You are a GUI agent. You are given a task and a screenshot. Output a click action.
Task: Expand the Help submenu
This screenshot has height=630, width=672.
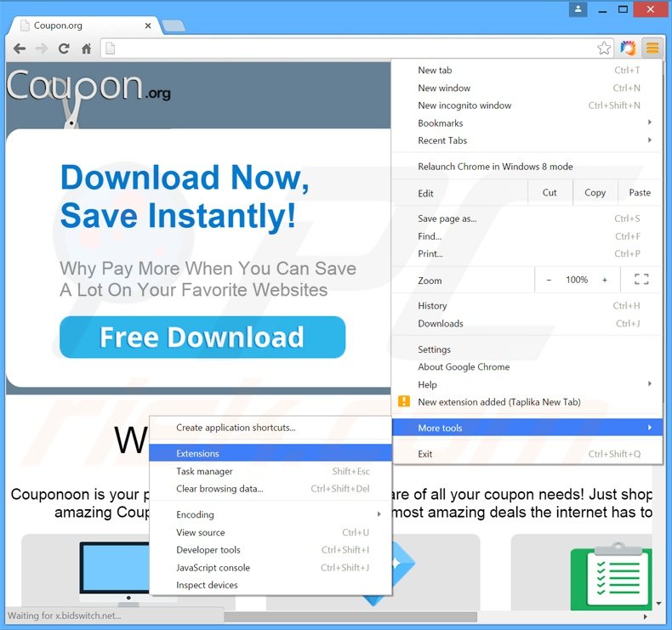527,384
